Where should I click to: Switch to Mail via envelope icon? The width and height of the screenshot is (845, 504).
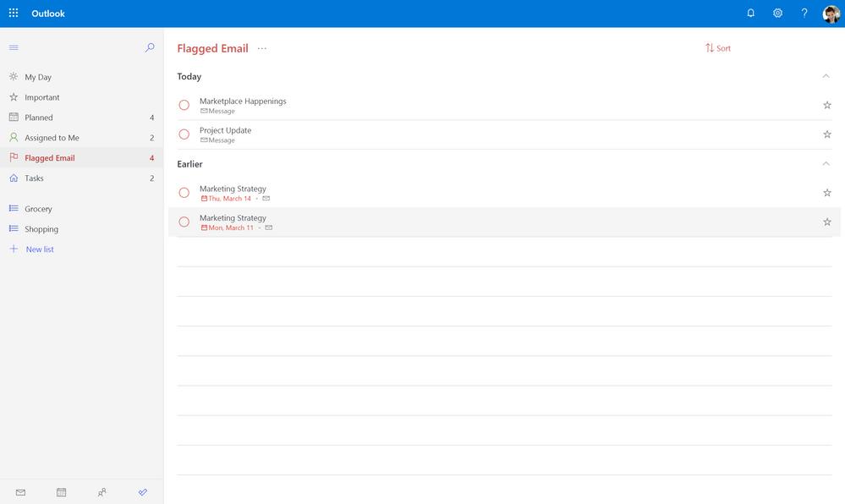pyautogui.click(x=20, y=492)
